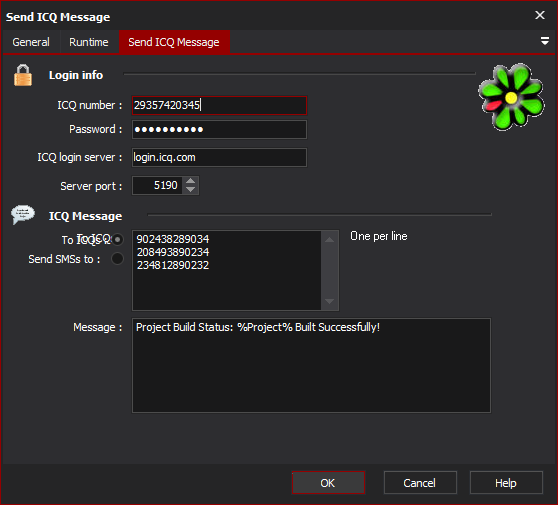This screenshot has width=558, height=505.
Task: Select the Send ICQ Message tab
Action: (x=174, y=42)
